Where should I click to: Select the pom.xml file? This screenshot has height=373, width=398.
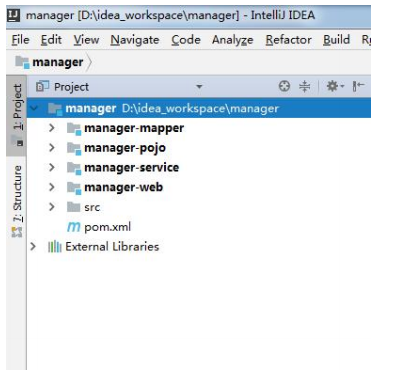(107, 227)
